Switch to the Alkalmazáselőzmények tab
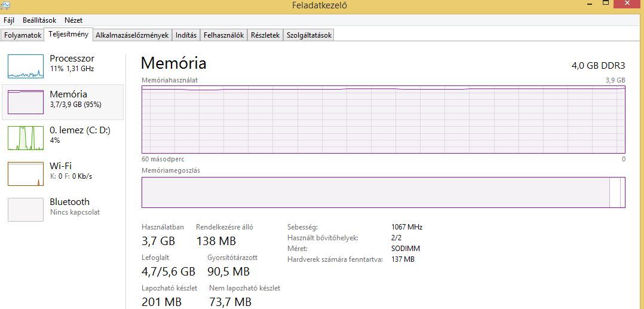Screen dimensions: 644x309 click(x=132, y=35)
